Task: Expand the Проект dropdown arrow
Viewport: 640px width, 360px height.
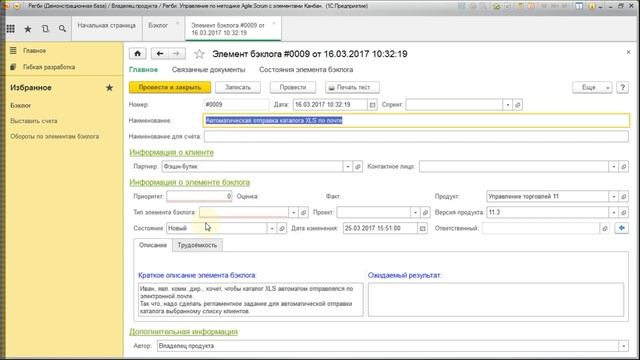Action: [x=415, y=212]
